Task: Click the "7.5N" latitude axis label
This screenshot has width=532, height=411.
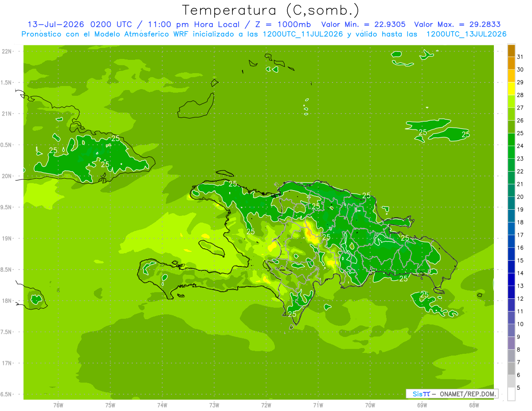Action: 7,332
